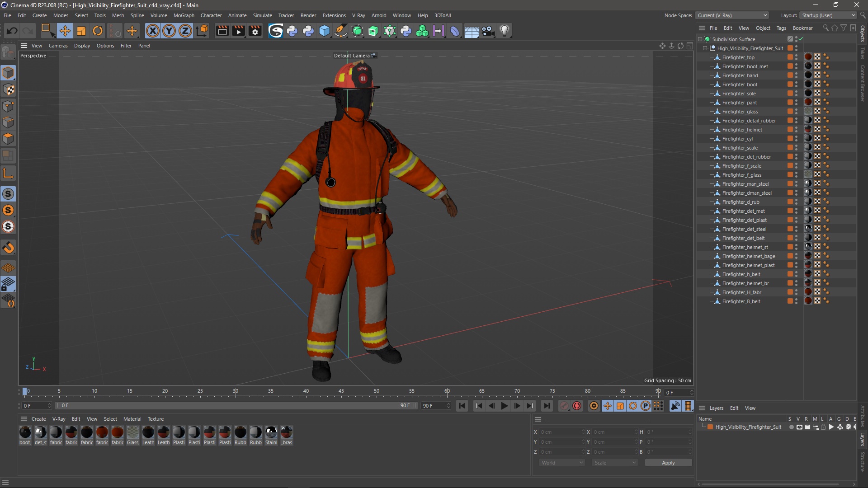Viewport: 868px width, 488px height.
Task: Open Scale mode dropdown
Action: tap(615, 463)
